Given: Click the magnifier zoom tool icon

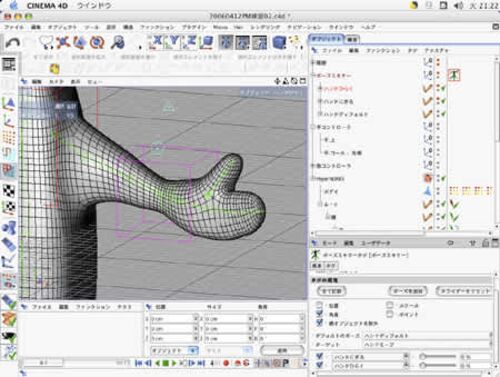Looking at the screenshot, I should pyautogui.click(x=118, y=42).
